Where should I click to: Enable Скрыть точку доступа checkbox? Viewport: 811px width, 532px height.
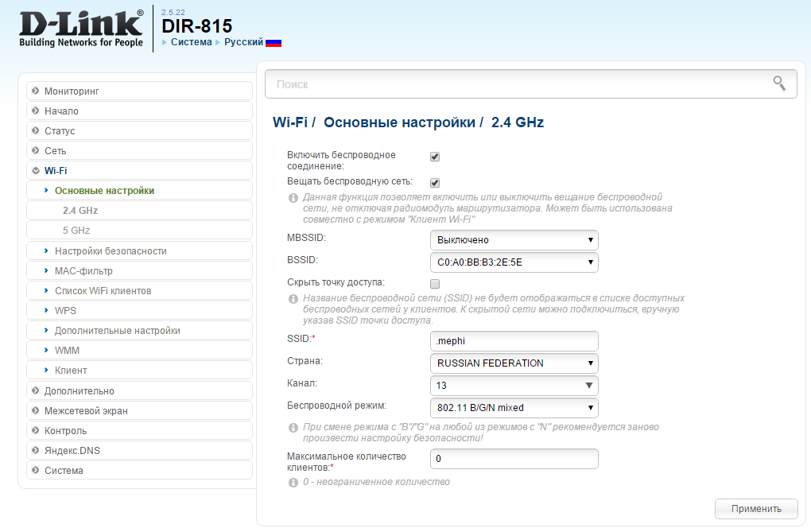click(x=435, y=283)
